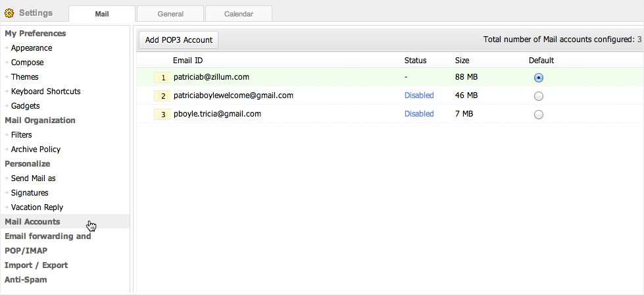Set patriciab@zillum.com as default account
644x295 pixels.
(539, 78)
